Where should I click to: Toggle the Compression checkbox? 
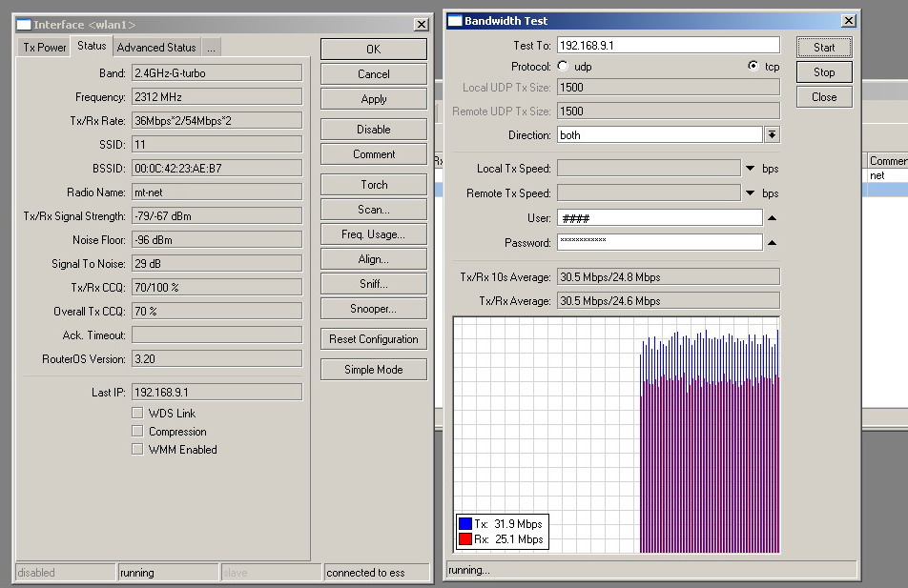[x=137, y=432]
